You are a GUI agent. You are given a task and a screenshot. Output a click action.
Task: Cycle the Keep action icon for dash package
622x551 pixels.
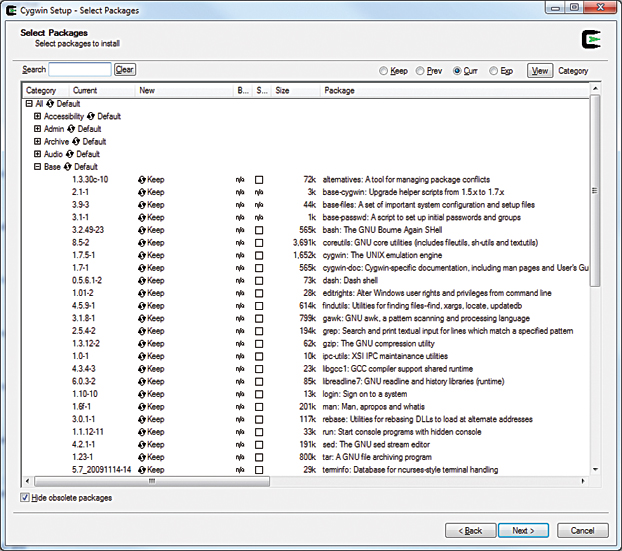coord(142,281)
